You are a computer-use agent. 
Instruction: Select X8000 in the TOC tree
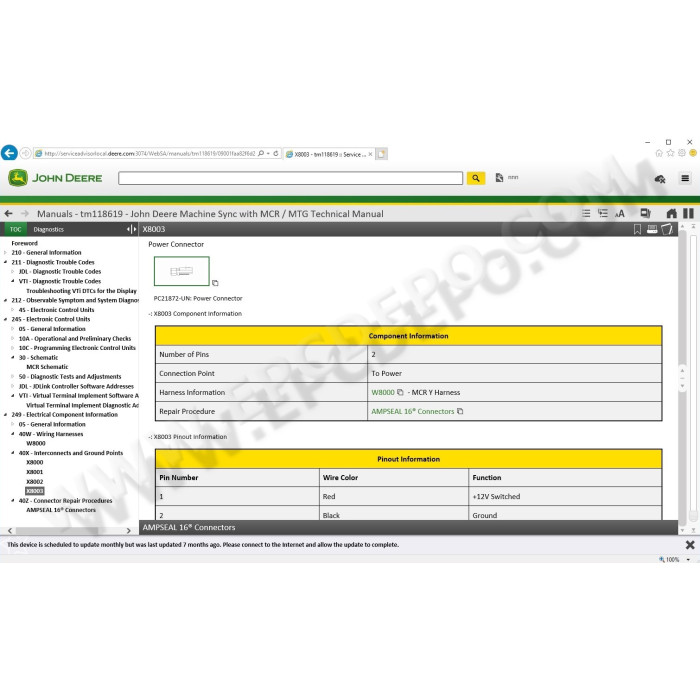coord(35,462)
